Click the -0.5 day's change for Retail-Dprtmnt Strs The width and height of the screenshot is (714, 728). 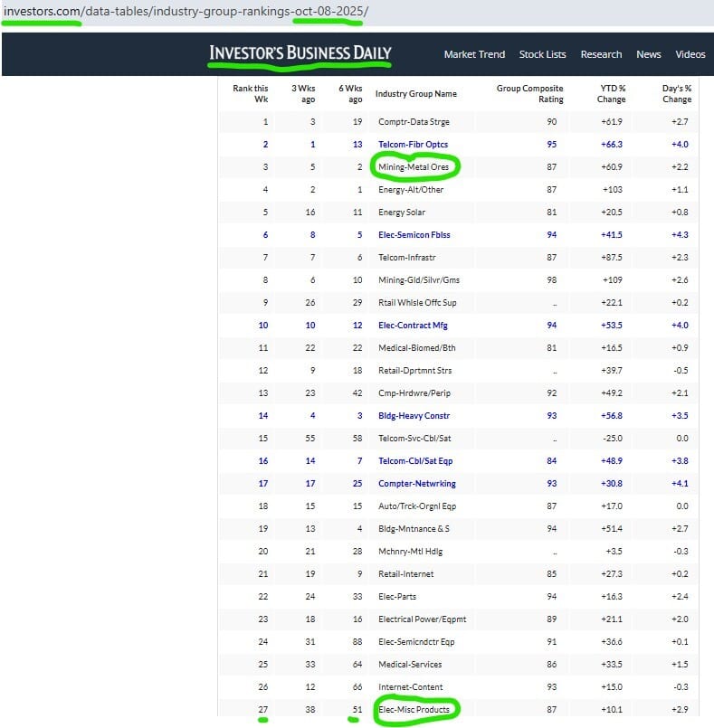point(681,371)
